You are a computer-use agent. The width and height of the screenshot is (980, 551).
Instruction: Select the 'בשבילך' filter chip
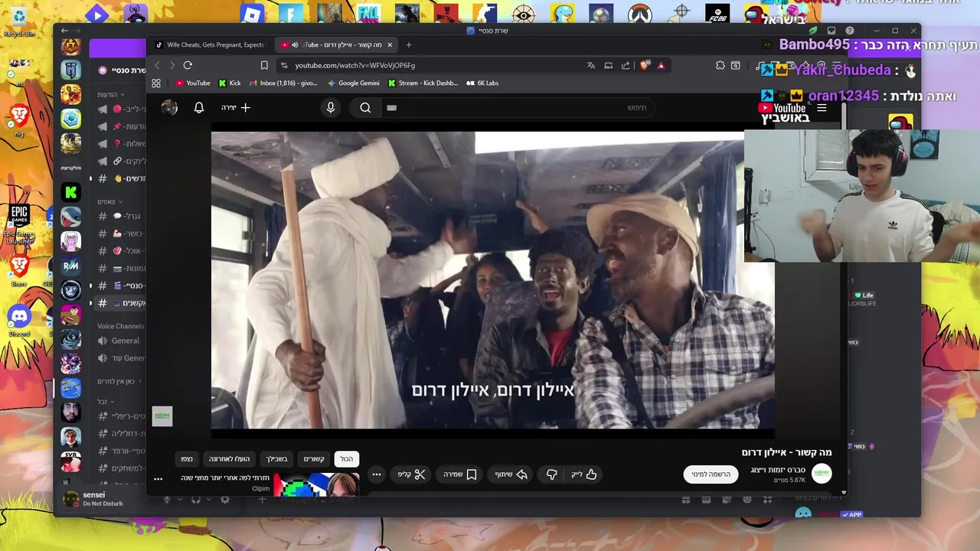(x=277, y=458)
